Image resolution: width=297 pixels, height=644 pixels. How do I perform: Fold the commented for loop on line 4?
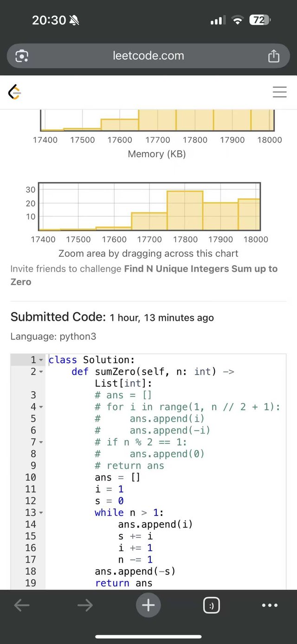point(41,407)
